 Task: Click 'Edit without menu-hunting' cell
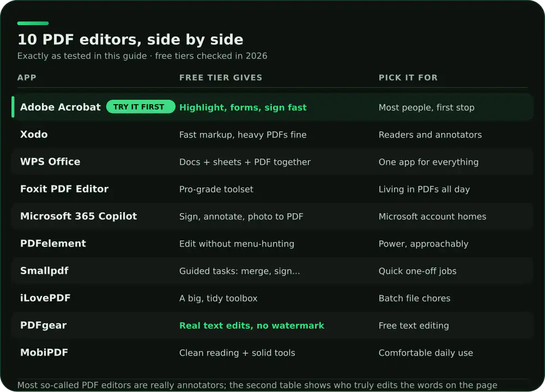237,244
